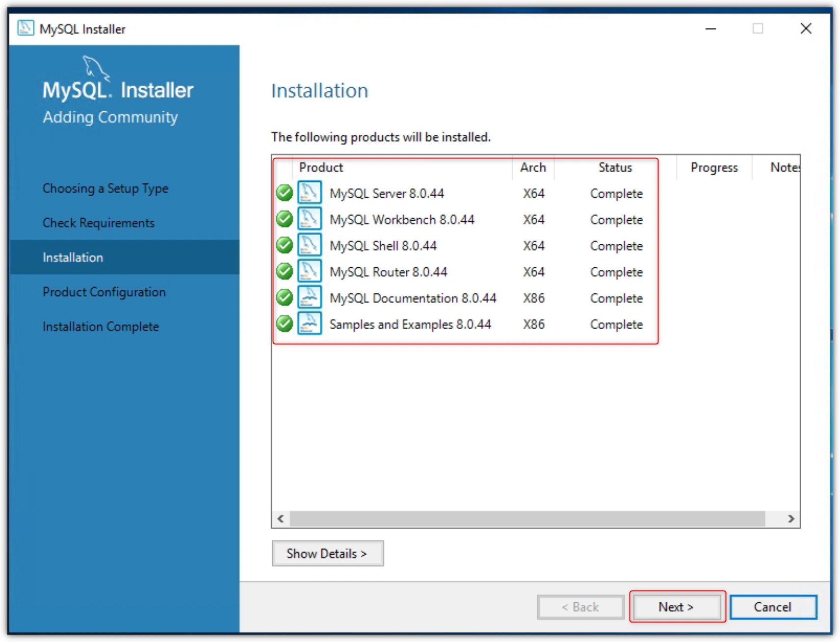Click the Status column header
The width and height of the screenshot is (840, 642).
point(615,167)
